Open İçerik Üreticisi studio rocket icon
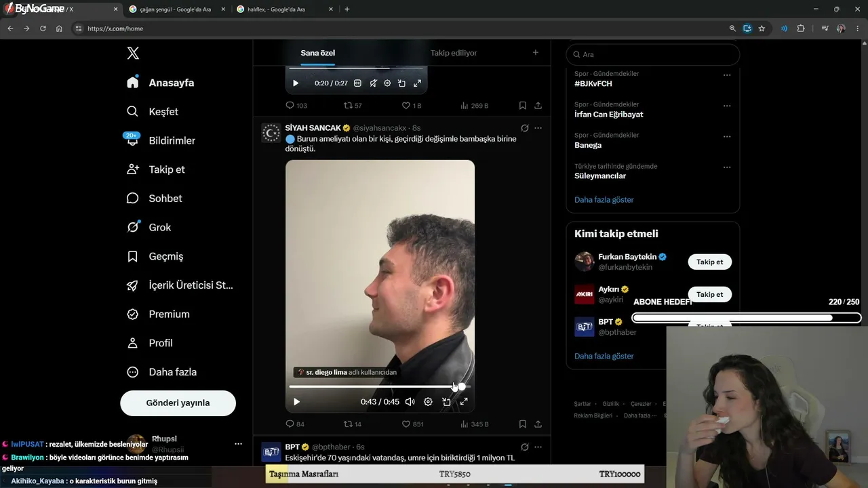This screenshot has width=868, height=488. pos(133,285)
